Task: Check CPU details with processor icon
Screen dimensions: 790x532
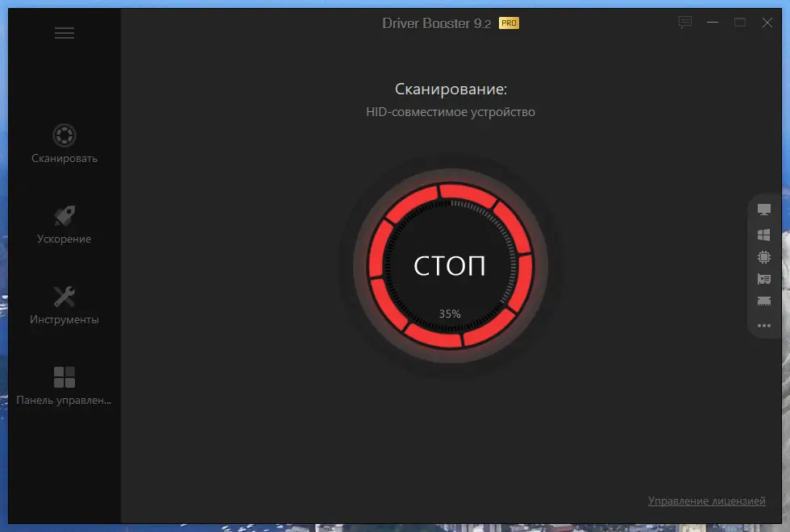Action: (763, 257)
